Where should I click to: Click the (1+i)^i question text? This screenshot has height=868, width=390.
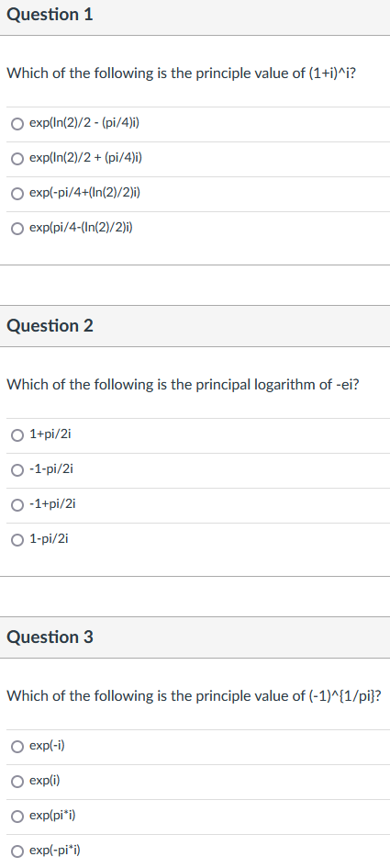[x=181, y=73]
